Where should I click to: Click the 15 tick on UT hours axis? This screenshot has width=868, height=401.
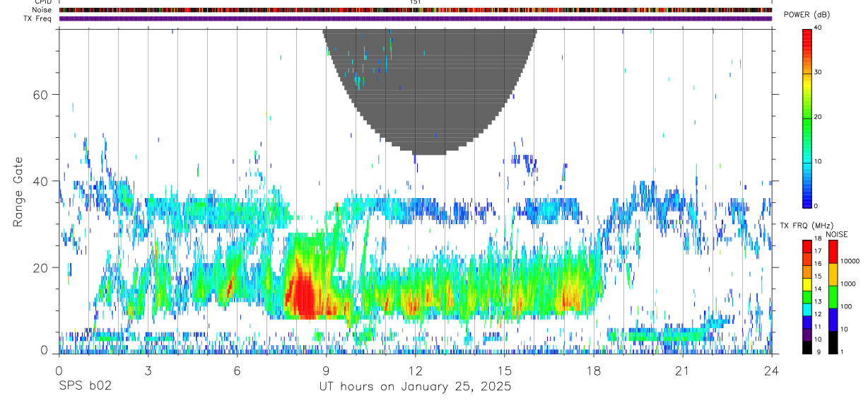504,371
